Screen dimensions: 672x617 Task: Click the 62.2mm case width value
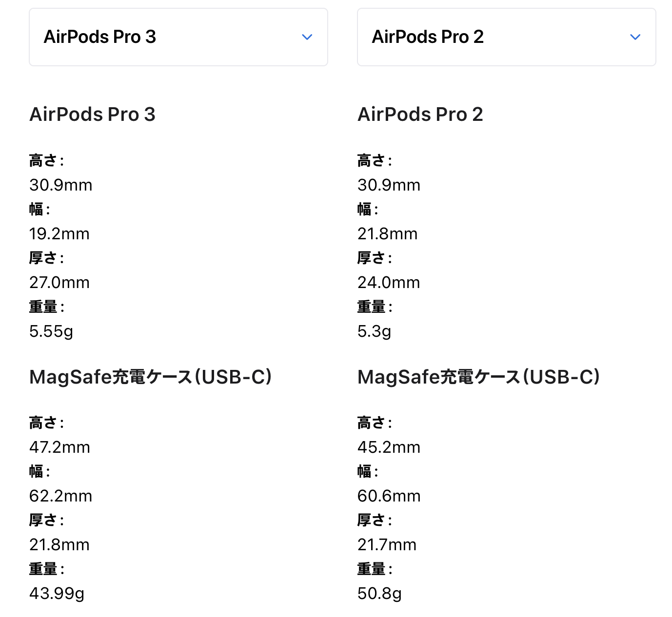[x=60, y=496]
